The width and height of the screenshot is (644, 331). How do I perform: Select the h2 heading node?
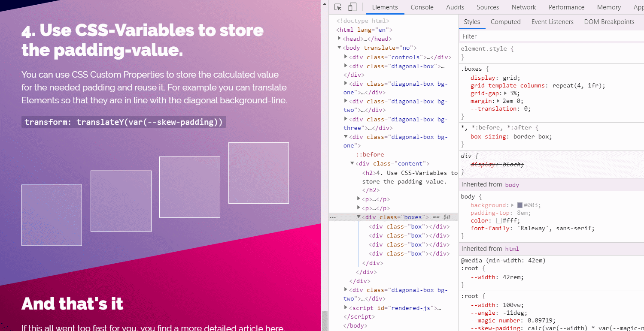[410, 182]
